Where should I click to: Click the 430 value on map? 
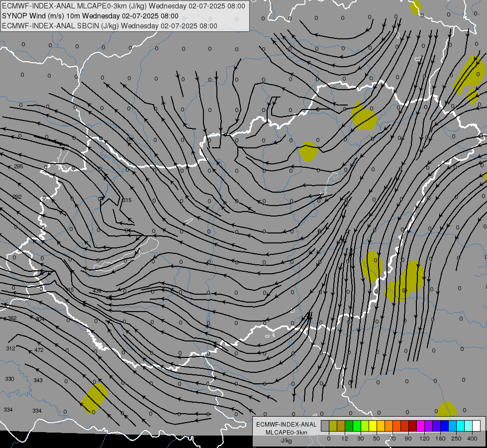(x=97, y=291)
